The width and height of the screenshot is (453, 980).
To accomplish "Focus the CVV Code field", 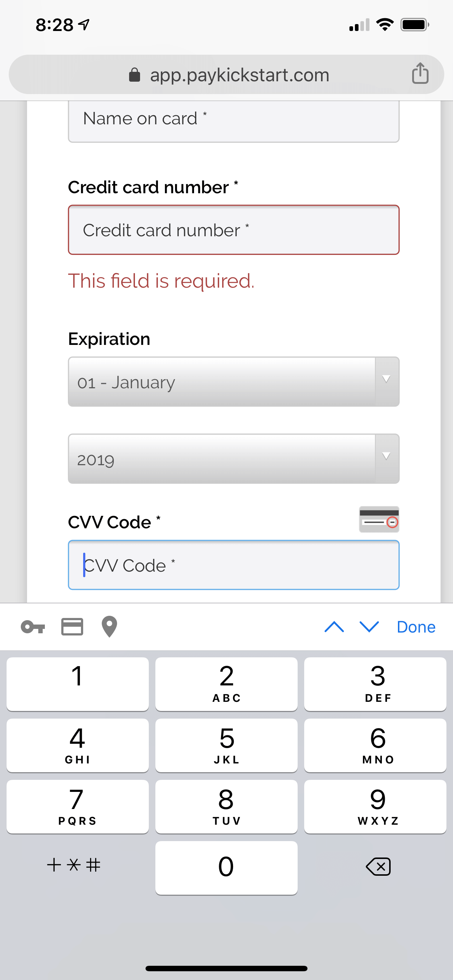I will [x=233, y=565].
